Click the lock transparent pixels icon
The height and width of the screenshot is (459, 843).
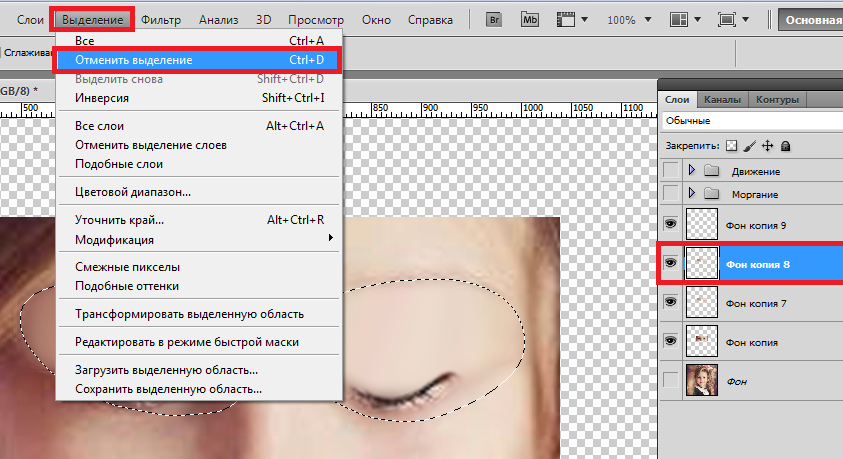731,146
